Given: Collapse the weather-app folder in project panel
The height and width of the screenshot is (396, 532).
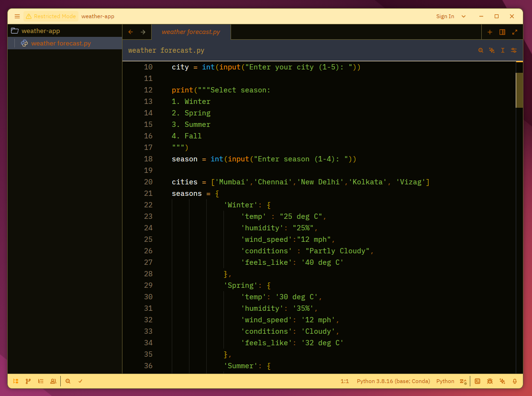Looking at the screenshot, I should click(41, 31).
